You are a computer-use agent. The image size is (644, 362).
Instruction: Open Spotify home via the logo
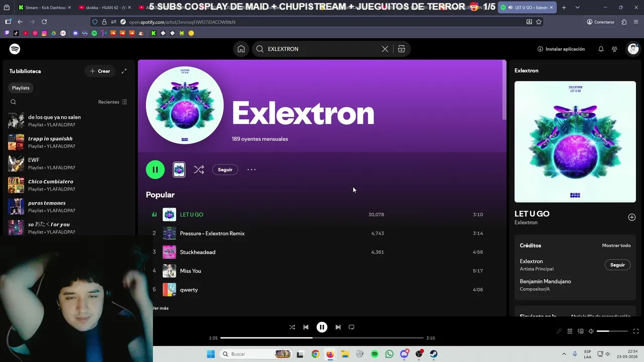tap(15, 49)
